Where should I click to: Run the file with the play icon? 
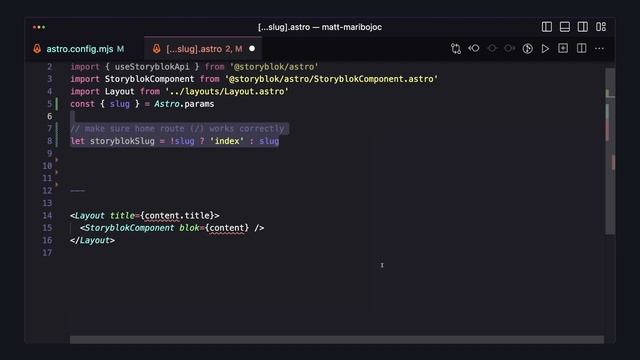545,49
